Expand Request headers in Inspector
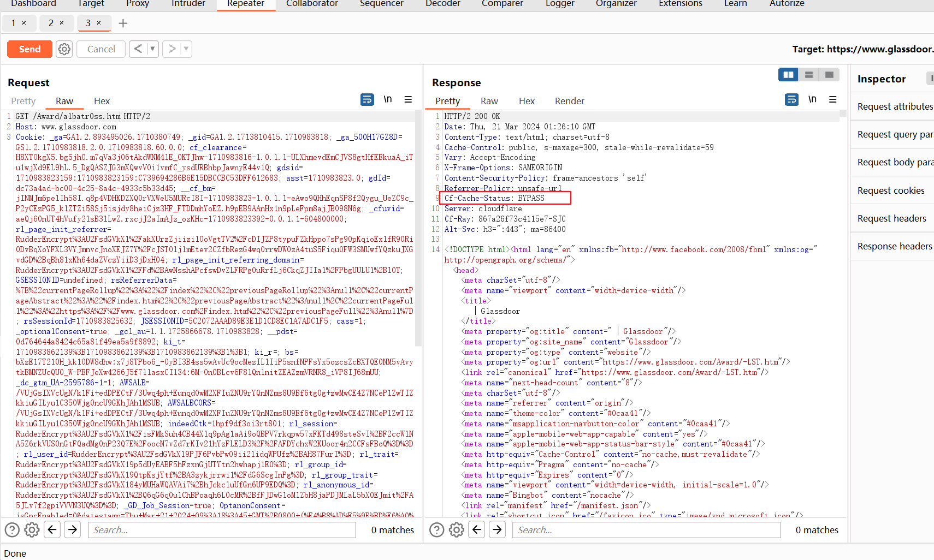 coord(892,218)
